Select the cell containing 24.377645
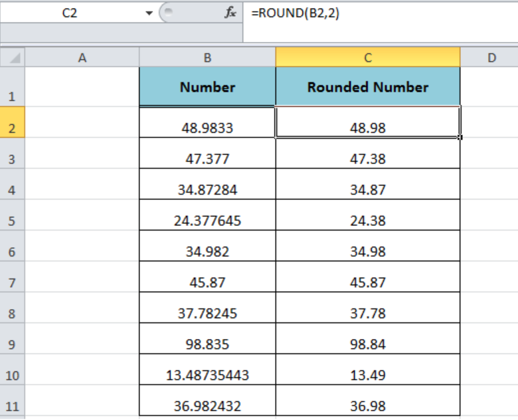Image resolution: width=518 pixels, height=420 pixels. (207, 215)
